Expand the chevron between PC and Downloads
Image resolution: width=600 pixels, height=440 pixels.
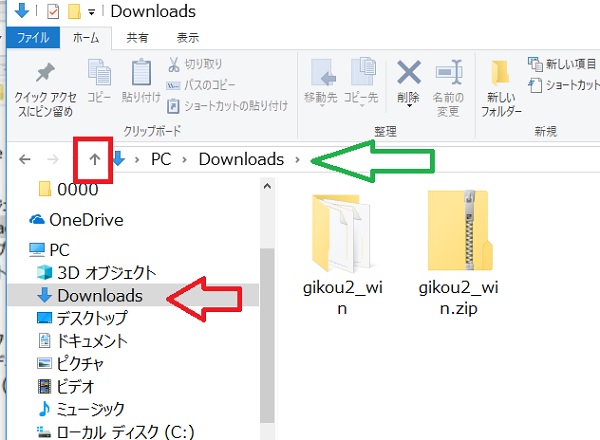[184, 159]
